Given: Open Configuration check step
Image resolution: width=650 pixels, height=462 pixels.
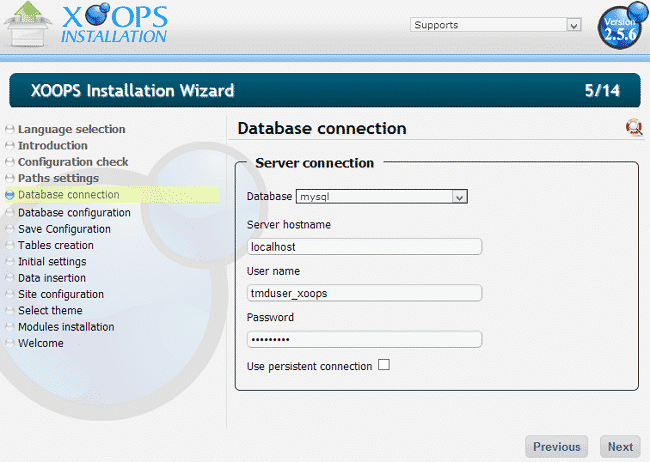Looking at the screenshot, I should (73, 161).
